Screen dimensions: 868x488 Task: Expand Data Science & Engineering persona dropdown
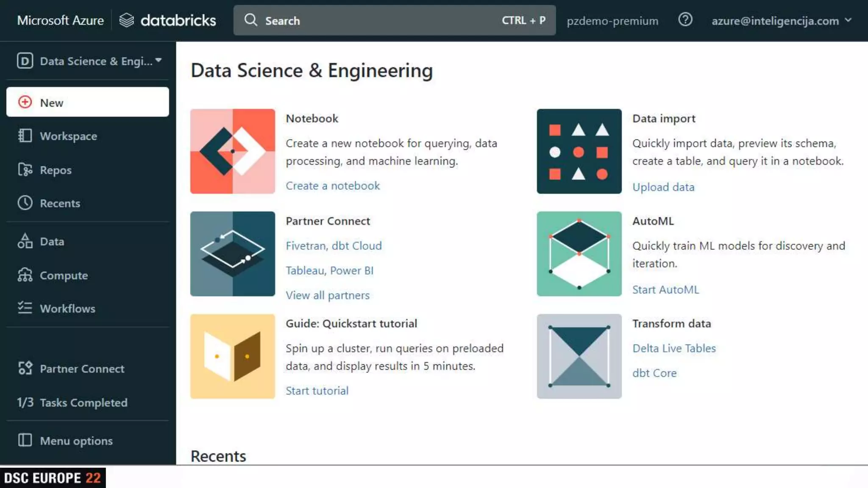[x=89, y=61]
